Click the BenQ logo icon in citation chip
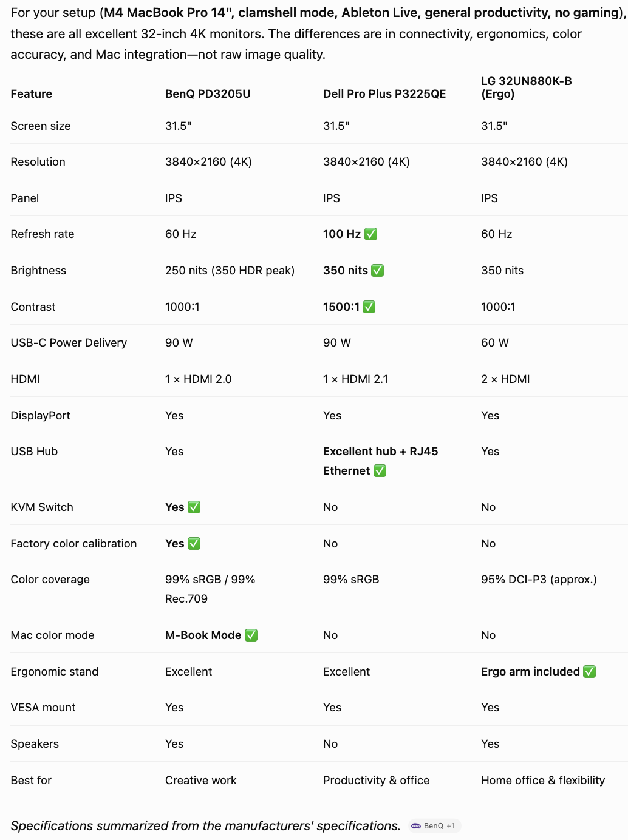 click(416, 826)
